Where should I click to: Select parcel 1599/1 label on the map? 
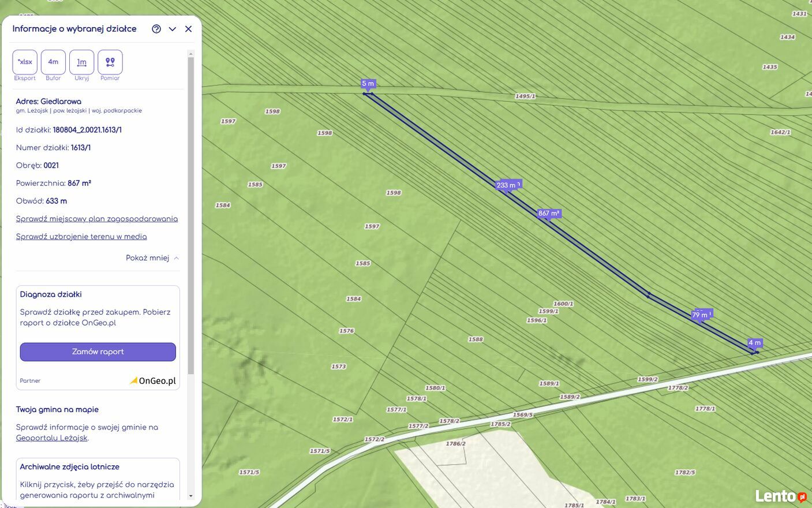point(548,311)
